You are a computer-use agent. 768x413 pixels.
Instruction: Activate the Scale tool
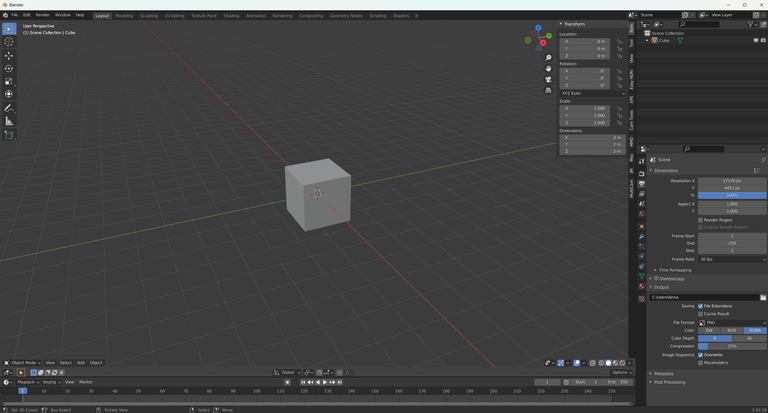pos(9,81)
